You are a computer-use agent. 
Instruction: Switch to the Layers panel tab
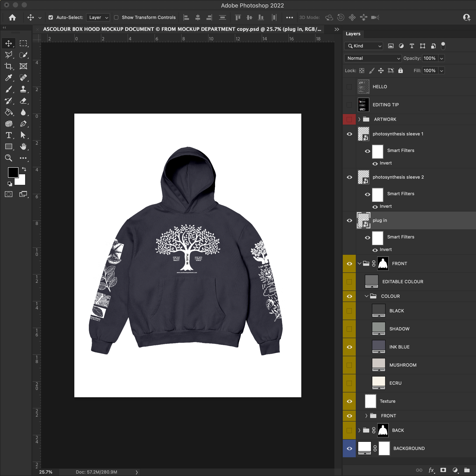[x=353, y=34]
